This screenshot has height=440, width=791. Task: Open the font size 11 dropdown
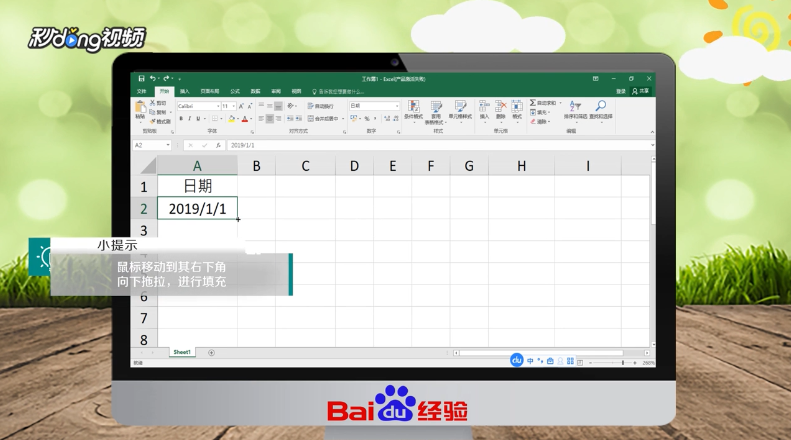(234, 106)
